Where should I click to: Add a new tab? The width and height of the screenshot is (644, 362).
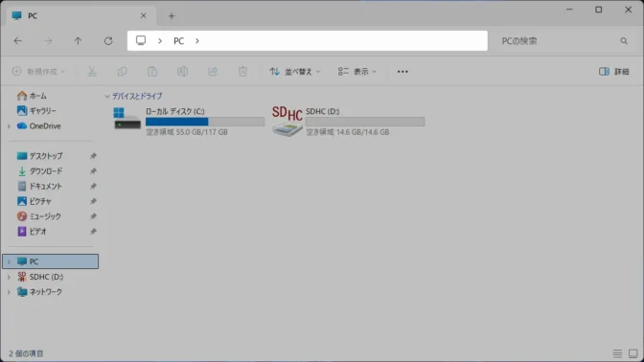coord(172,16)
